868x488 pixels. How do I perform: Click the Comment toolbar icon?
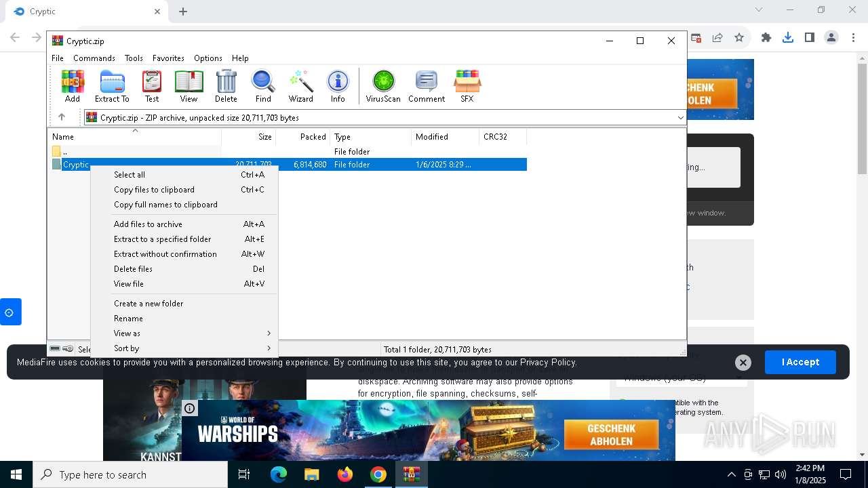(x=427, y=86)
